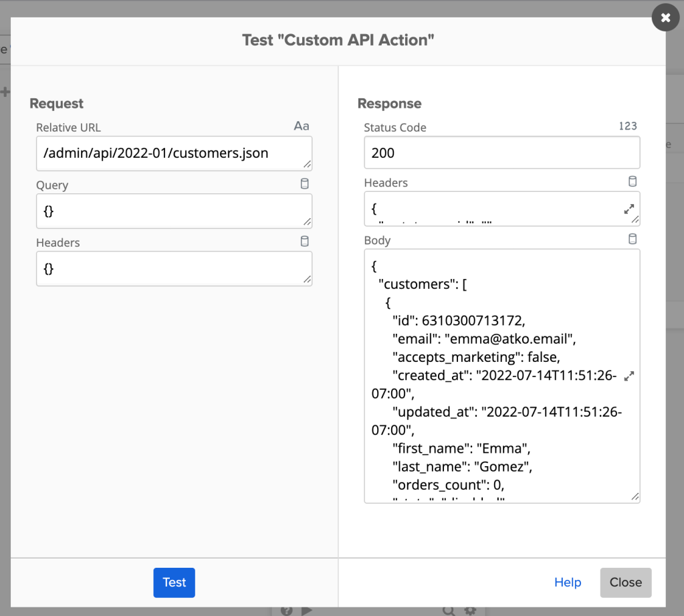The width and height of the screenshot is (684, 616).
Task: Click the Aa text type icon above Relative URL
Action: pyautogui.click(x=300, y=126)
